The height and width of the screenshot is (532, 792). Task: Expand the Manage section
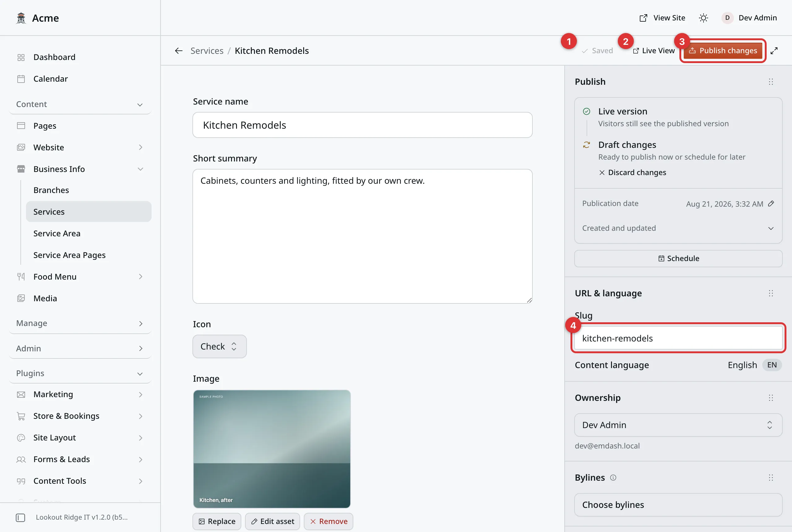(x=80, y=323)
